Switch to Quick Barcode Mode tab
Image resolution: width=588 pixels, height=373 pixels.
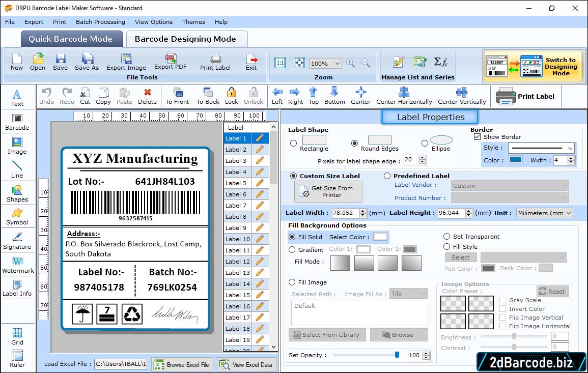pos(72,39)
